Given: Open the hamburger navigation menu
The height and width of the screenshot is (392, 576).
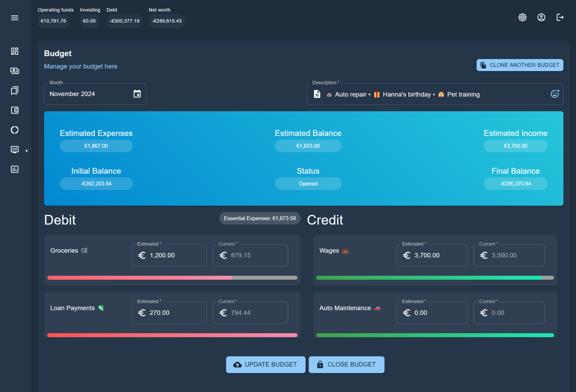Looking at the screenshot, I should (15, 18).
